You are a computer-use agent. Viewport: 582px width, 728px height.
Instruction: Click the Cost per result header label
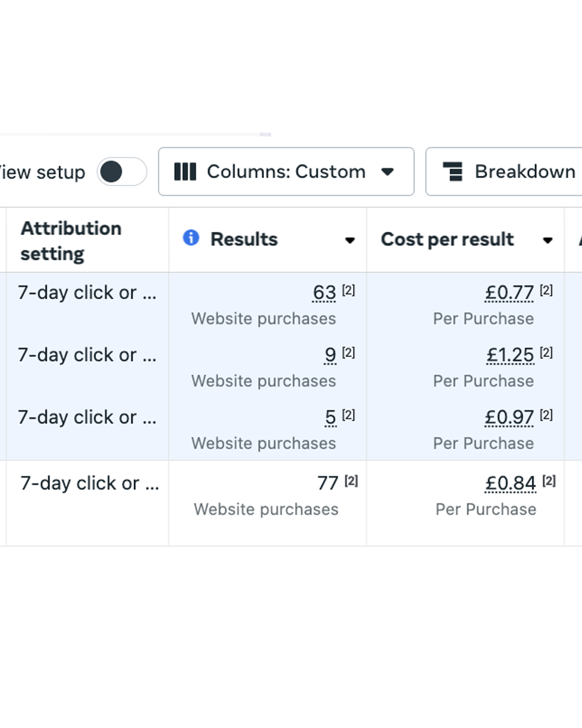pyautogui.click(x=447, y=239)
